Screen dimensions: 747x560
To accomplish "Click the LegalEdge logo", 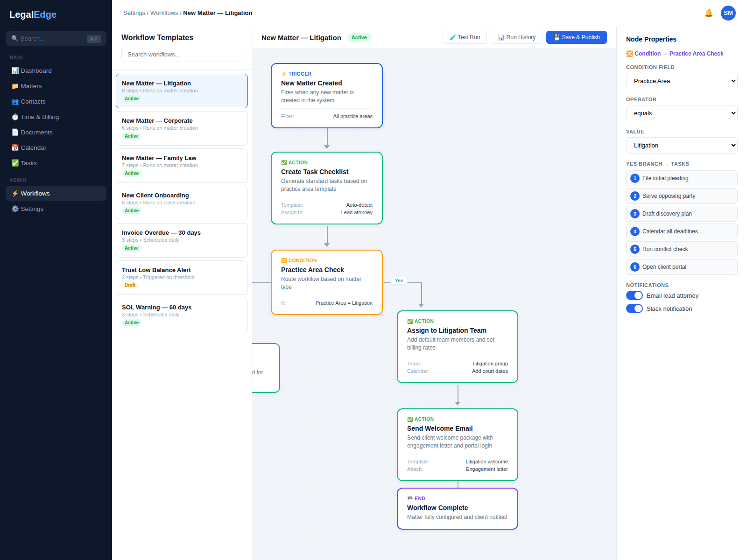I will pyautogui.click(x=33, y=14).
